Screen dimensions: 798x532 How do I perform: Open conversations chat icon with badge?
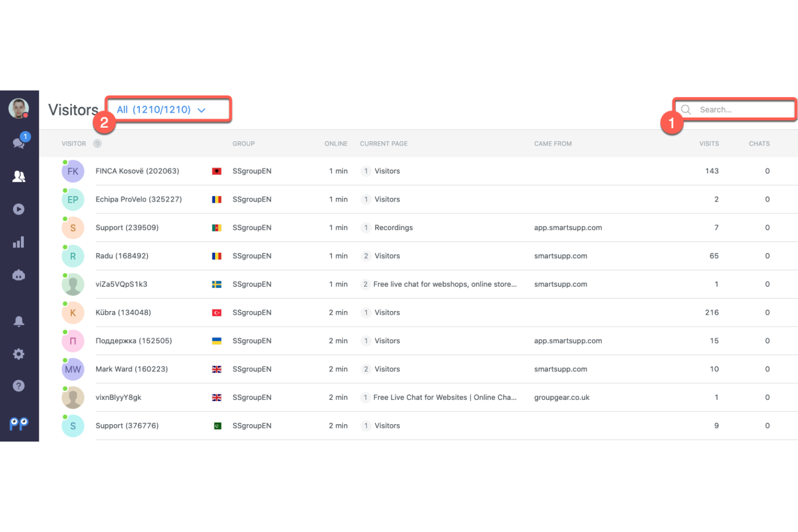pyautogui.click(x=19, y=142)
